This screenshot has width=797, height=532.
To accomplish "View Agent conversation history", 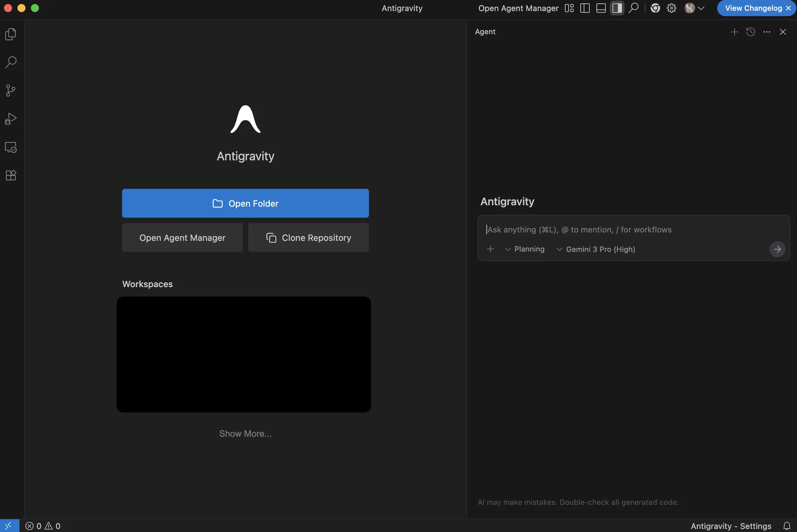I will [750, 32].
